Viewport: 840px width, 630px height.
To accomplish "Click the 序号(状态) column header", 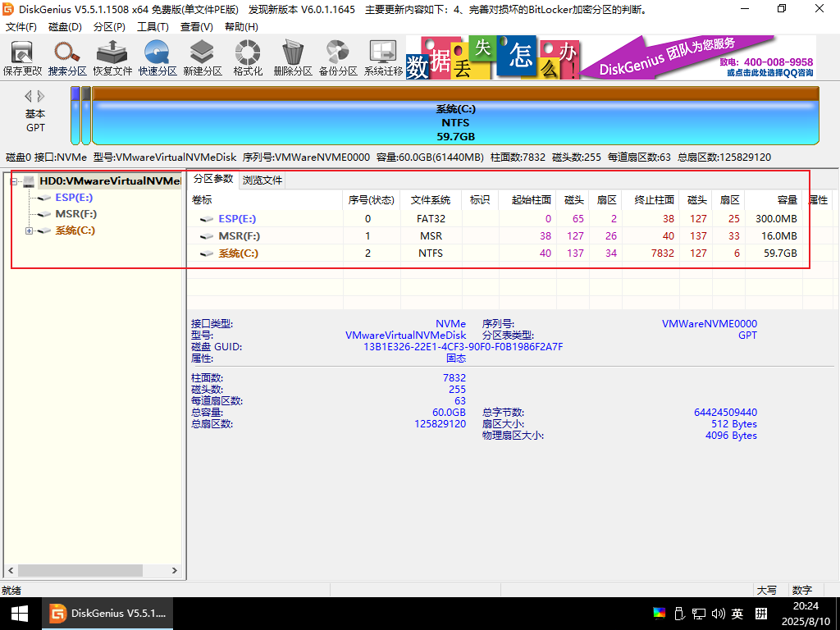I will tap(372, 200).
